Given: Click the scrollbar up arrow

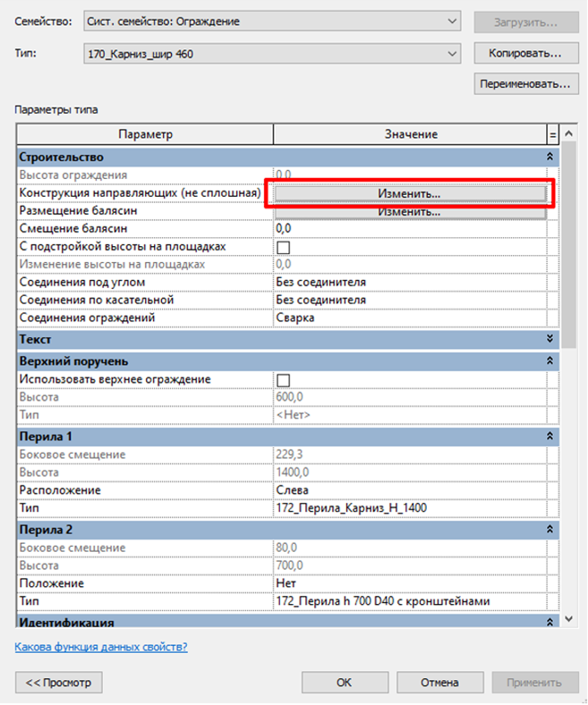Looking at the screenshot, I should [568, 133].
